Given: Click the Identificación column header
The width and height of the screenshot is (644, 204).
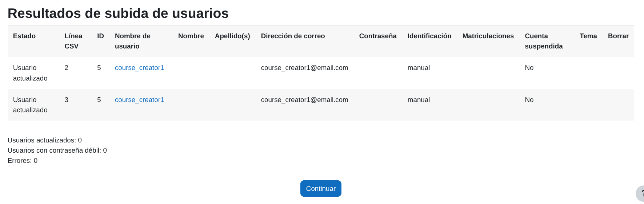Looking at the screenshot, I should [x=429, y=36].
